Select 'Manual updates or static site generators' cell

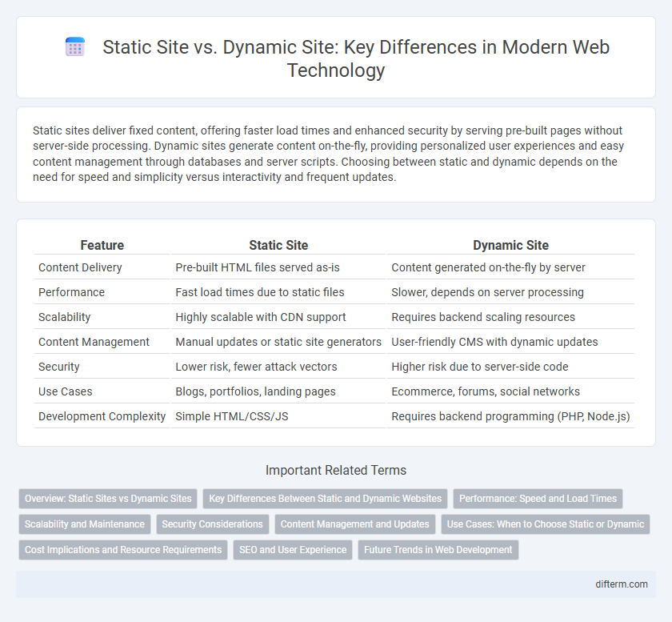(x=278, y=342)
